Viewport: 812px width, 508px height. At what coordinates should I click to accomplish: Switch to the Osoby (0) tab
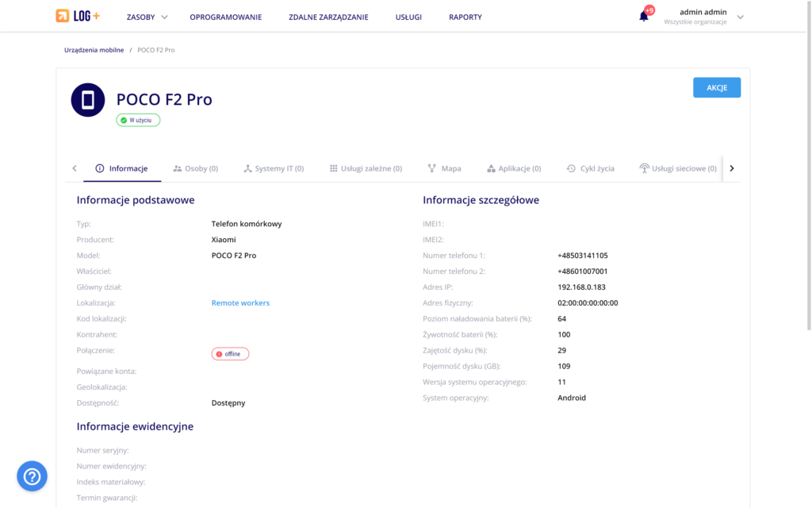[196, 168]
